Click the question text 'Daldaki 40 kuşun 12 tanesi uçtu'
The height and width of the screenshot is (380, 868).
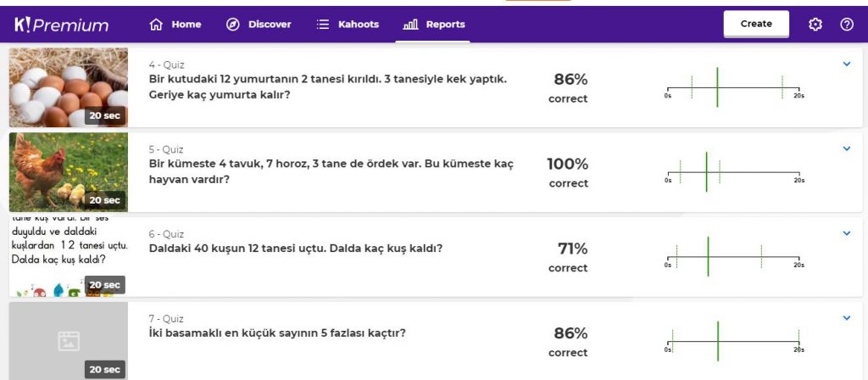296,249
